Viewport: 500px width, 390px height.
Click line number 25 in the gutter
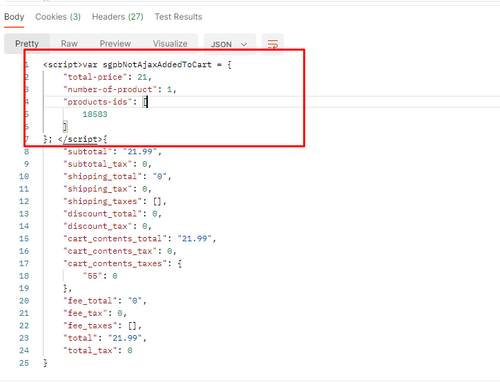coord(24,363)
